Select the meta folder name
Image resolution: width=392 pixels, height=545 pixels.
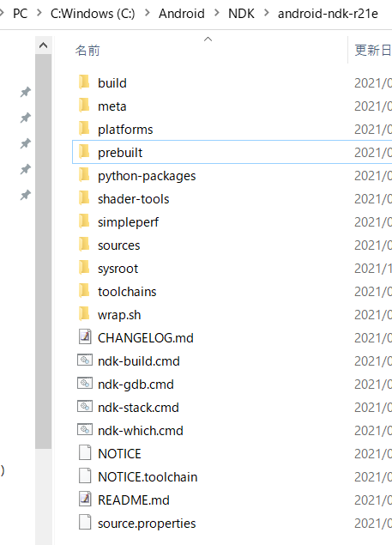point(112,106)
